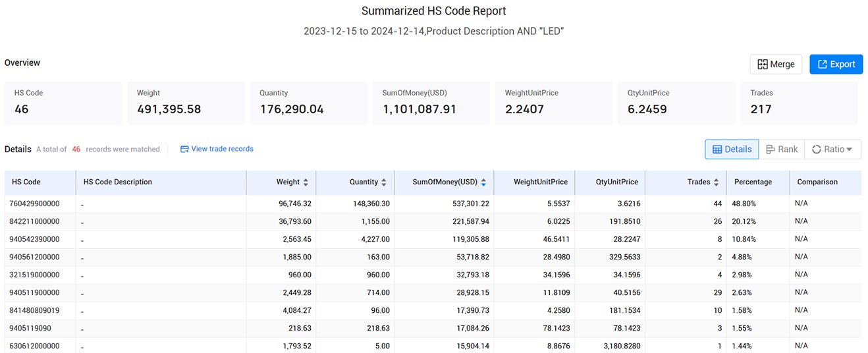Click weight value 96,746.32

[x=295, y=204]
